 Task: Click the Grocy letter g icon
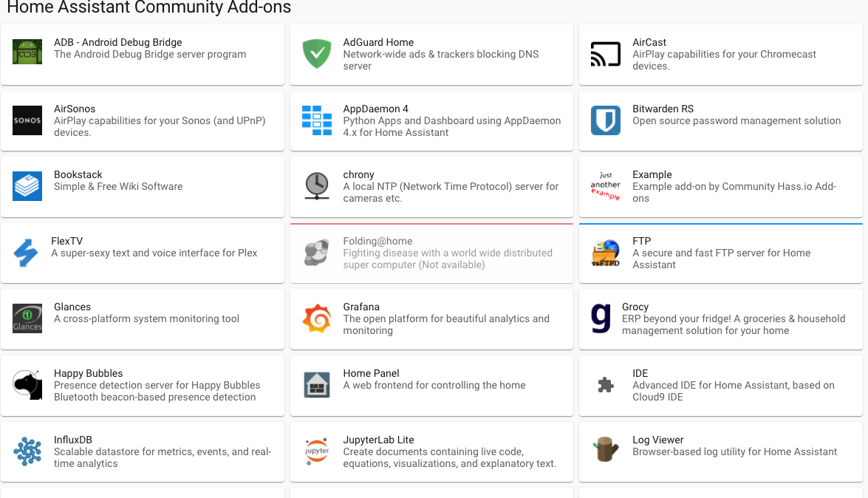tap(601, 318)
